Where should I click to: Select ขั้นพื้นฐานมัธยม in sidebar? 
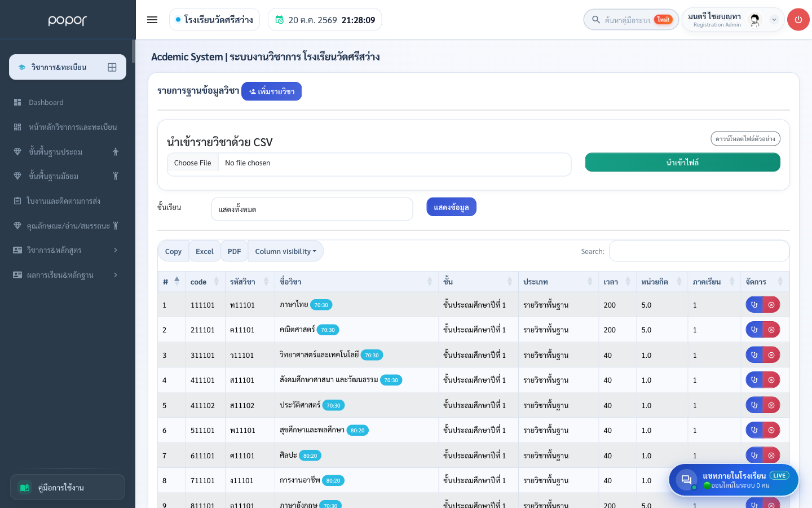point(68,176)
